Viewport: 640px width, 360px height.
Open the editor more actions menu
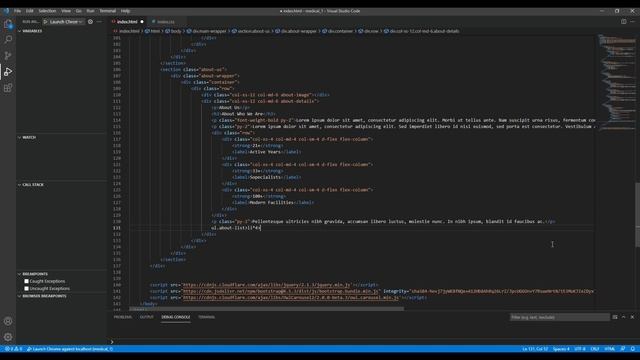coord(632,22)
